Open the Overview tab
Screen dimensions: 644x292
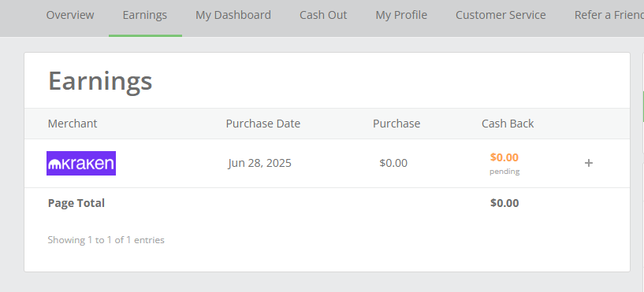(70, 15)
